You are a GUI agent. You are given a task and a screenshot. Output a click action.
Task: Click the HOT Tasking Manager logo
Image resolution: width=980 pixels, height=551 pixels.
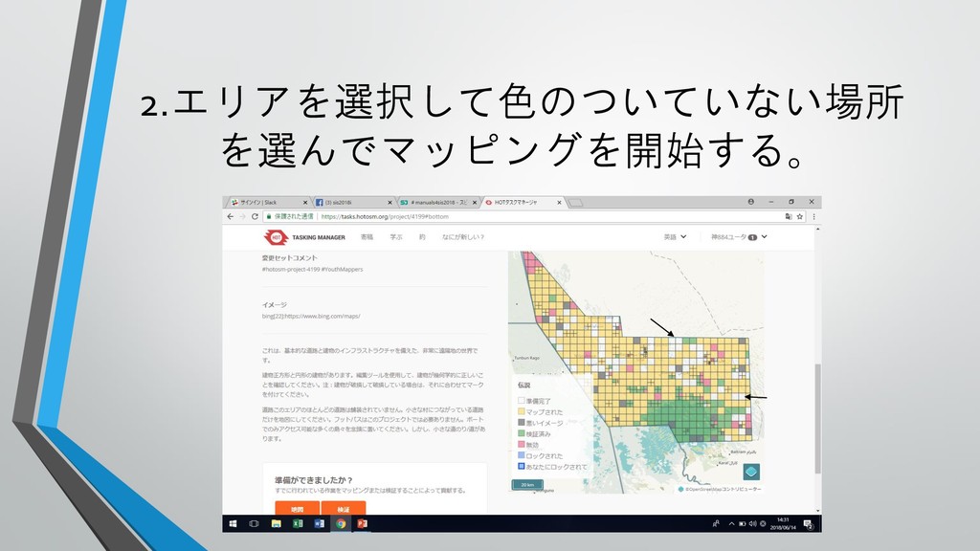304,237
